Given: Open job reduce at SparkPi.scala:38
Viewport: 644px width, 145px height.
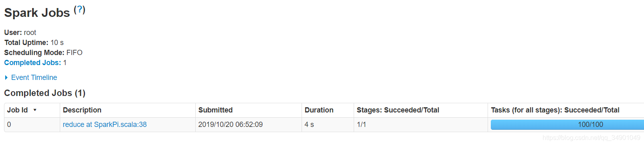Looking at the screenshot, I should coord(105,125).
